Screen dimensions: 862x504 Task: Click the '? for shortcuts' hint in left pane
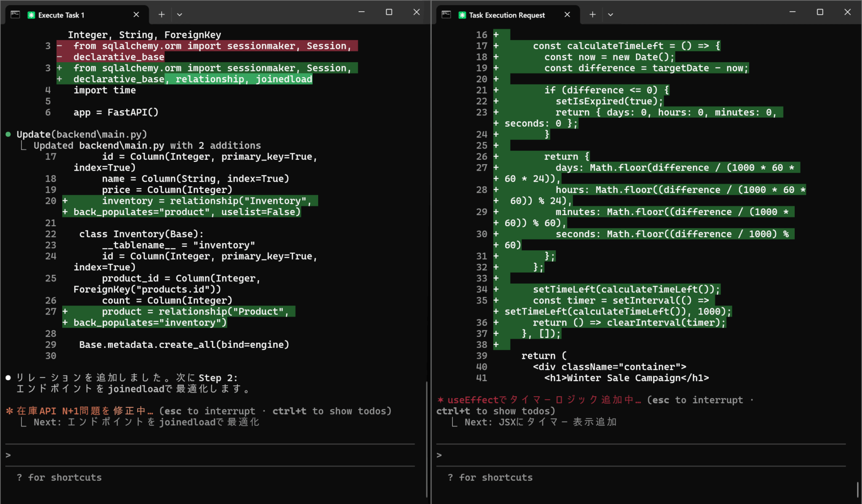click(59, 477)
